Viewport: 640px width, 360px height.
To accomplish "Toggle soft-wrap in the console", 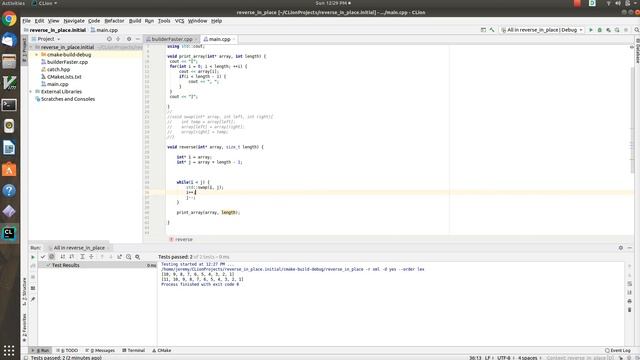I will [x=629, y=284].
